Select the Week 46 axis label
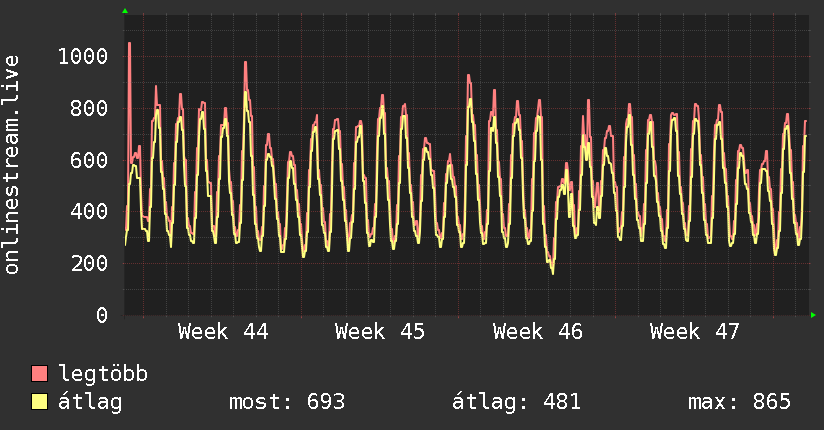 tap(538, 332)
